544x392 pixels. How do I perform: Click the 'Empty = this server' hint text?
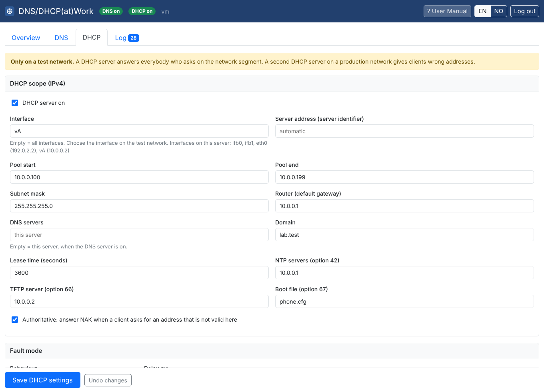pyautogui.click(x=68, y=247)
